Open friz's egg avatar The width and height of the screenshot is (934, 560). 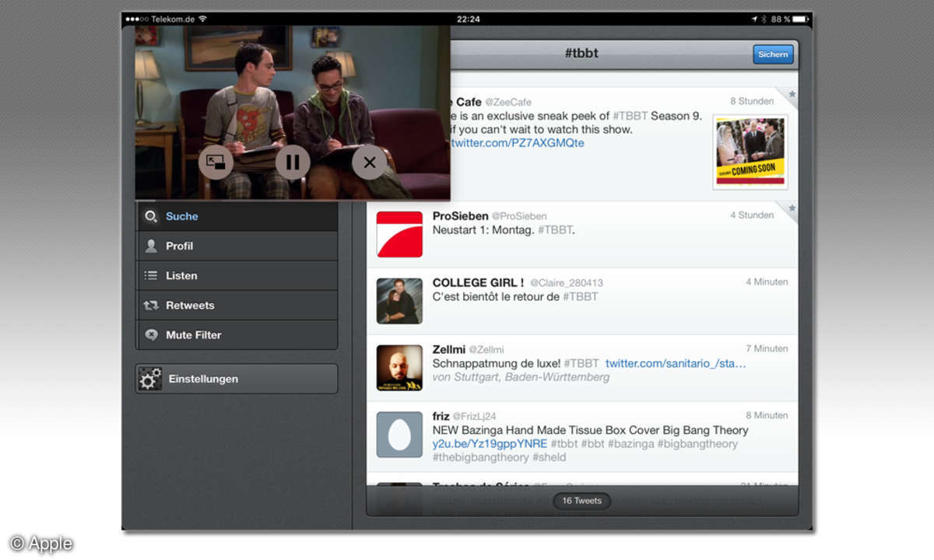(399, 435)
